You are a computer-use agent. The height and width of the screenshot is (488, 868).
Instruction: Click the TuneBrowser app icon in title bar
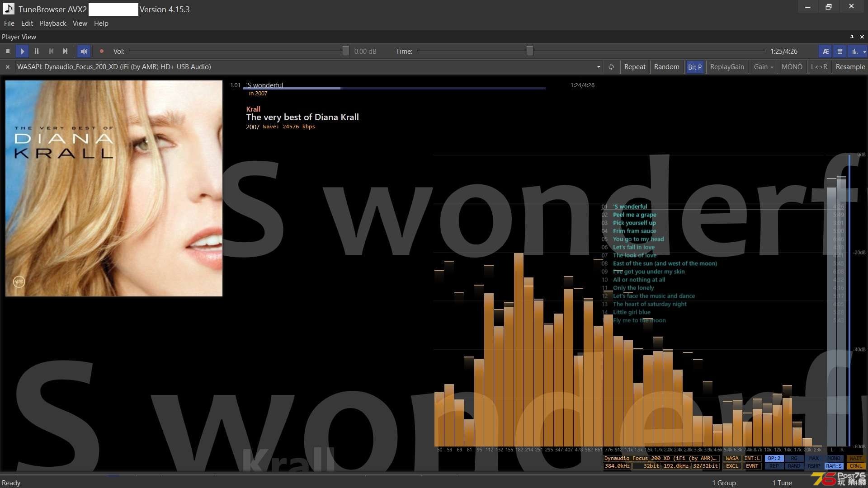tap(8, 9)
